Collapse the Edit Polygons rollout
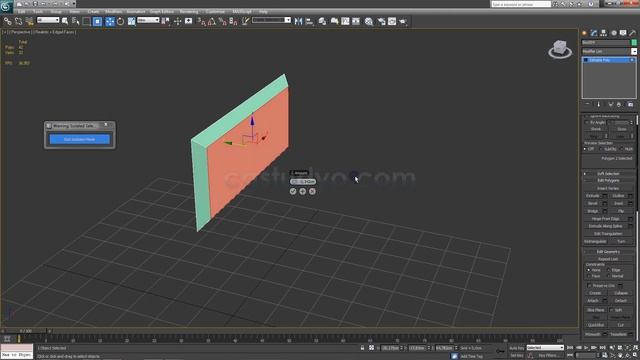640x360 pixels. click(608, 180)
